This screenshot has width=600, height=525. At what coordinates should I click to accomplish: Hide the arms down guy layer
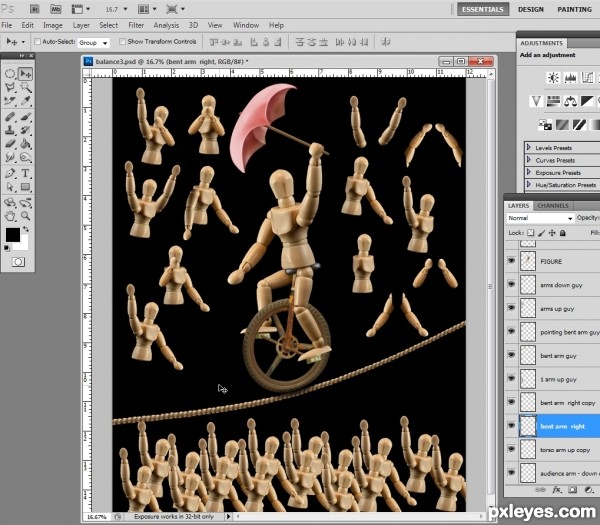(x=511, y=284)
